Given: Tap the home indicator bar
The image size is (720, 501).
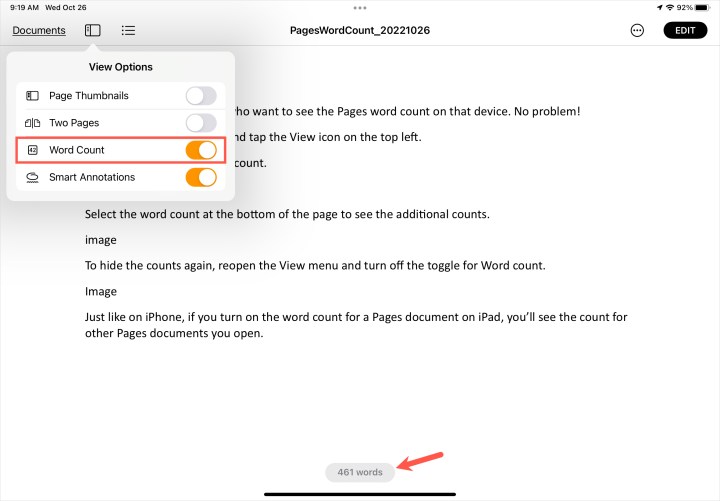Looking at the screenshot, I should coord(360,494).
